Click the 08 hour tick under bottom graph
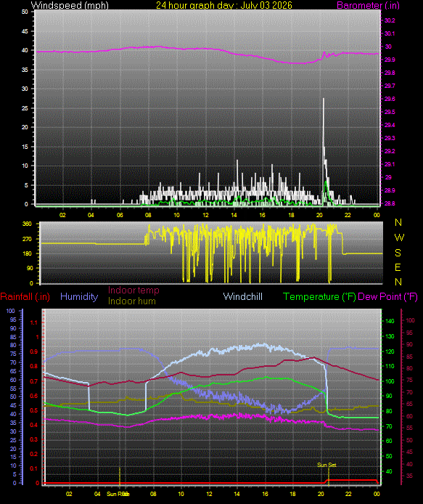This screenshot has height=504, width=423. click(x=153, y=494)
